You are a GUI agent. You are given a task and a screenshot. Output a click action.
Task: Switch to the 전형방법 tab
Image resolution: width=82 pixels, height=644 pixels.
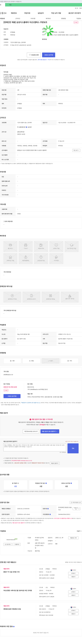pos(63,18)
